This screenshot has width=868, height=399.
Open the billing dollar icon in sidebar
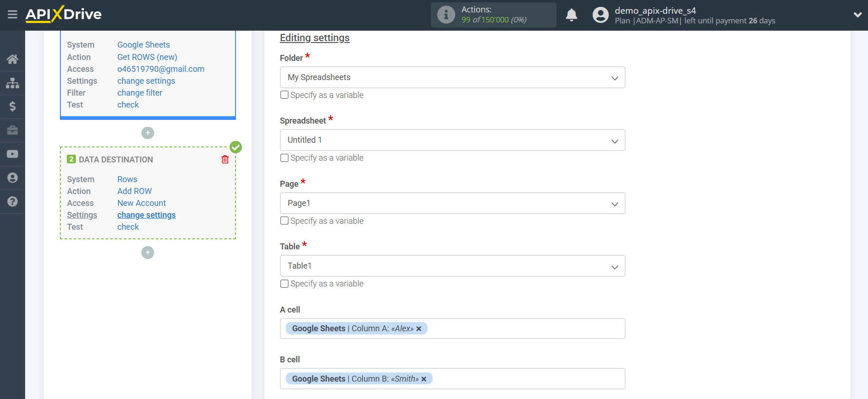pyautogui.click(x=12, y=106)
